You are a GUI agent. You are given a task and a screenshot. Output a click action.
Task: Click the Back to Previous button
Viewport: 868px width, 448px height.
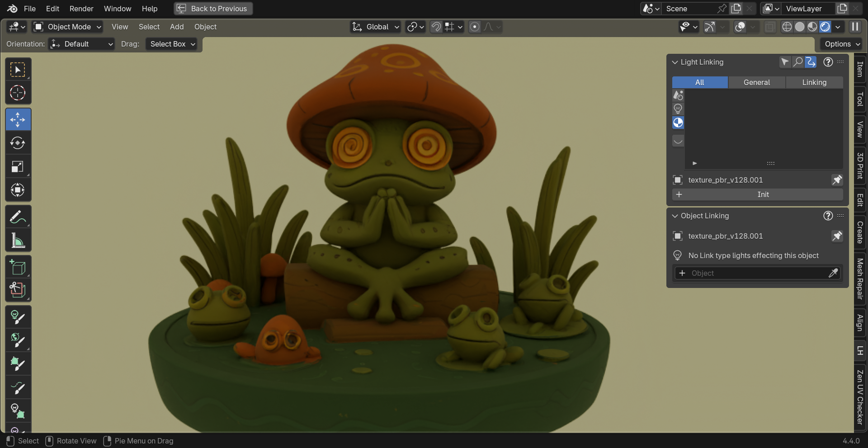pyautogui.click(x=213, y=9)
